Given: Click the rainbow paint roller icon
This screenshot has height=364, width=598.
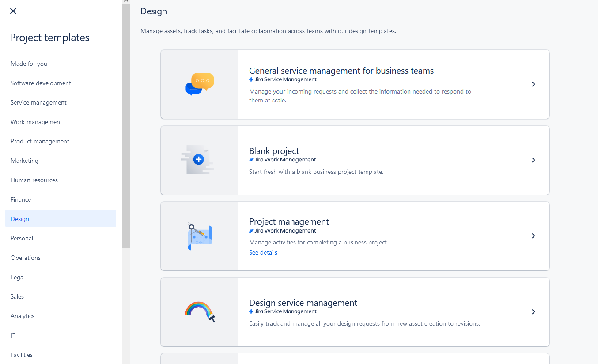Looking at the screenshot, I should (200, 311).
